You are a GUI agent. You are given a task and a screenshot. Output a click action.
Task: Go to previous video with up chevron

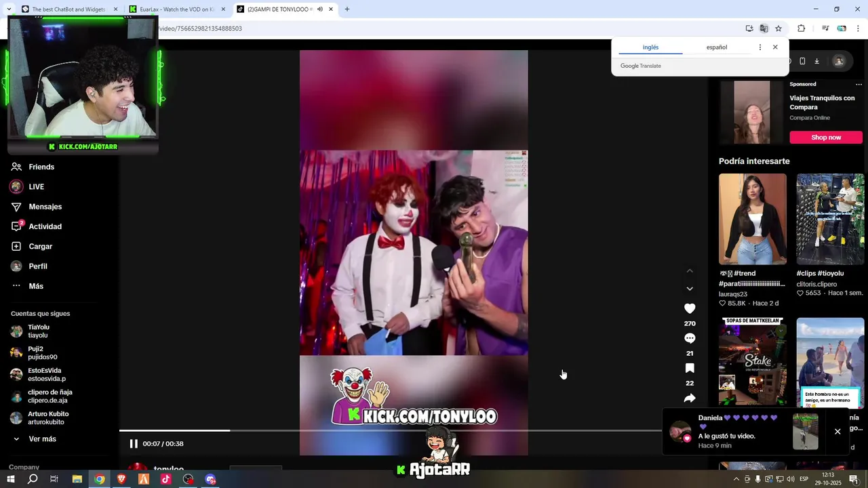(x=690, y=270)
